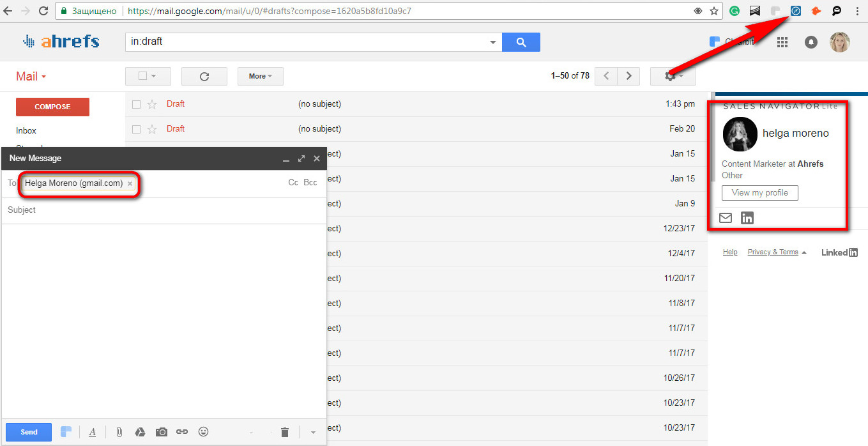Remove Helga Moreno recipient chip

pyautogui.click(x=130, y=183)
